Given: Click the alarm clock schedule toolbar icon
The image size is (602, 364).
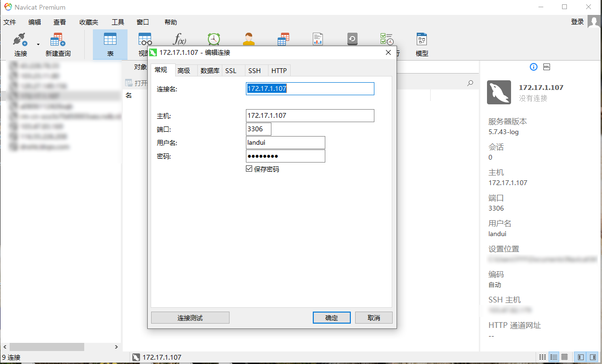Looking at the screenshot, I should click(x=214, y=39).
